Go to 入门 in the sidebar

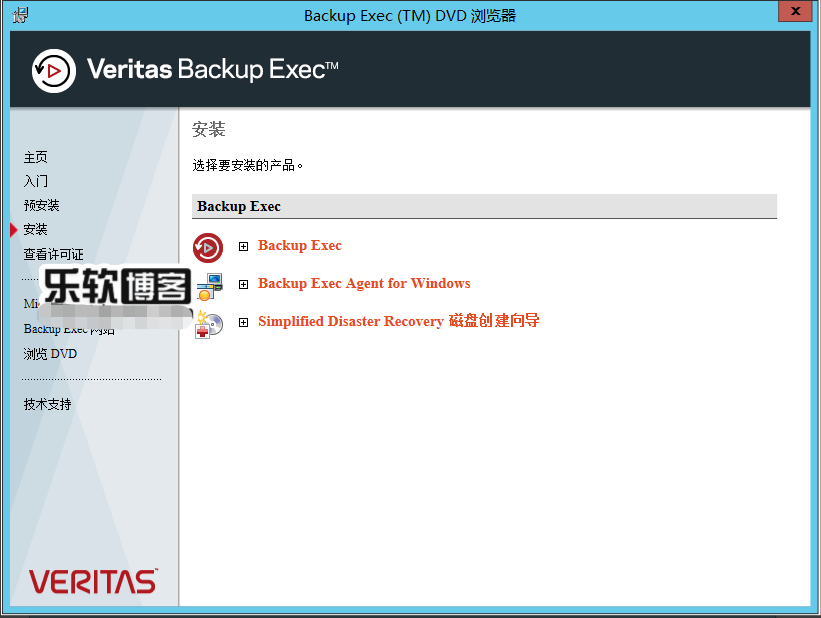36,181
